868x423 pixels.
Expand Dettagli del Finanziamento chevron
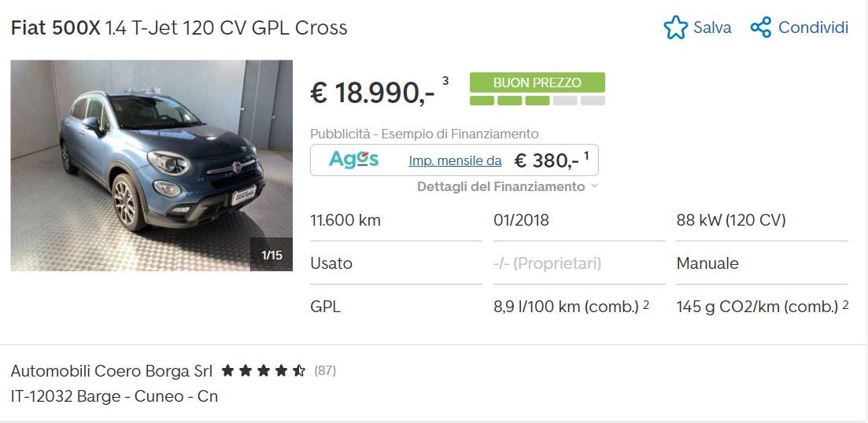(x=594, y=186)
